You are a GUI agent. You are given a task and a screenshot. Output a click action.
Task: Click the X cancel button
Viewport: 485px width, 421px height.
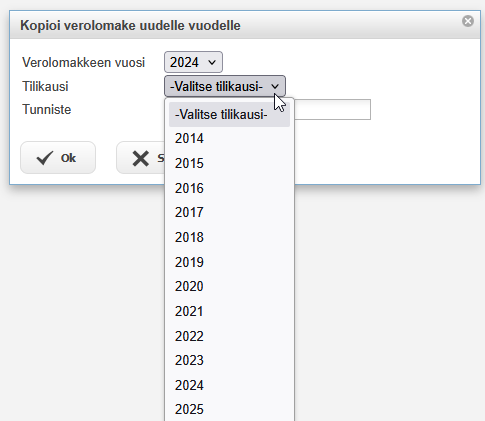141,158
